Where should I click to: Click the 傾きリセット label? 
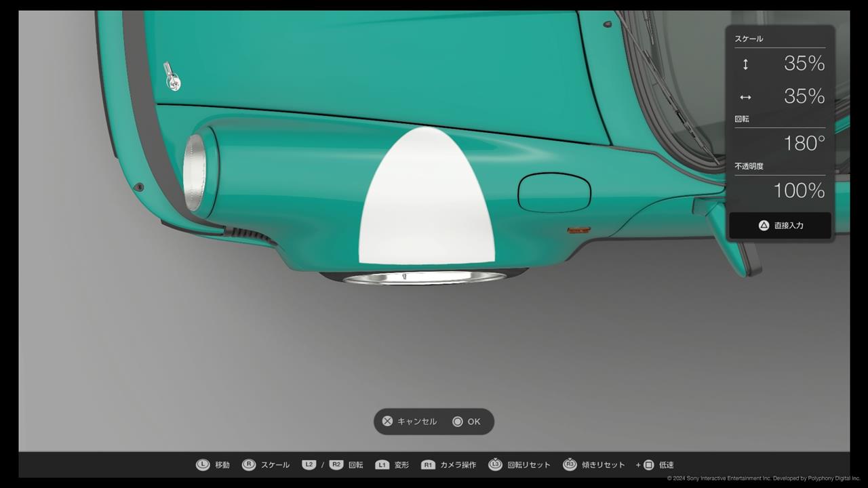coord(604,465)
